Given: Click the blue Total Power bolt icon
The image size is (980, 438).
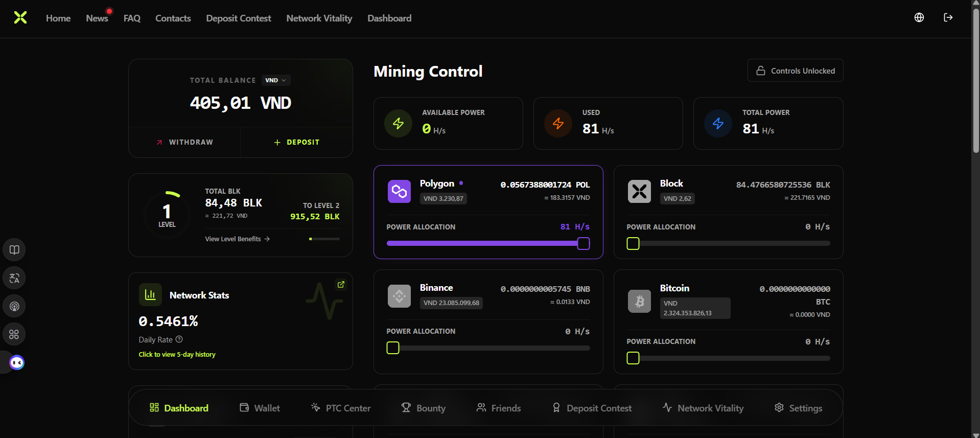Looking at the screenshot, I should coord(718,123).
